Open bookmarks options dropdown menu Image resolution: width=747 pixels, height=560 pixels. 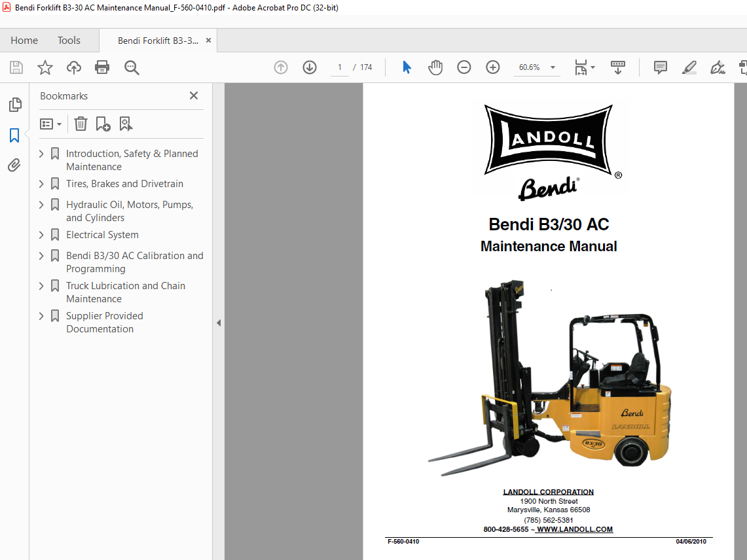[50, 124]
